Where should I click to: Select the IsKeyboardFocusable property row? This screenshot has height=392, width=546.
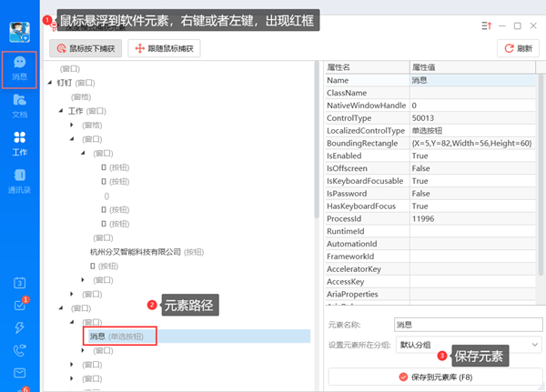click(430, 181)
